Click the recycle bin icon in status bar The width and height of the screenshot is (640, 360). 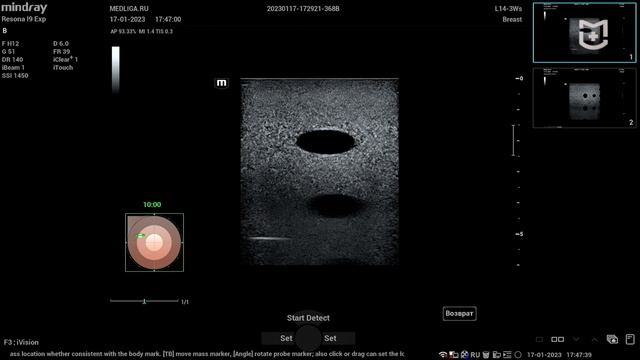(x=486, y=355)
